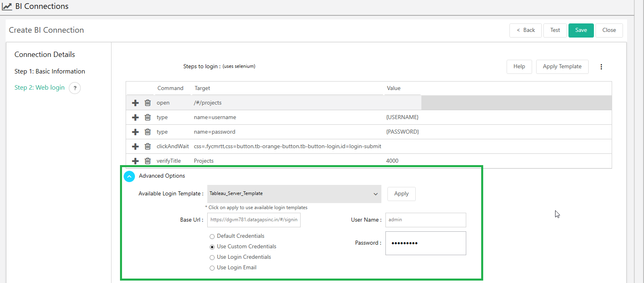
Task: Collapse the Advanced Options section
Action: click(x=129, y=176)
